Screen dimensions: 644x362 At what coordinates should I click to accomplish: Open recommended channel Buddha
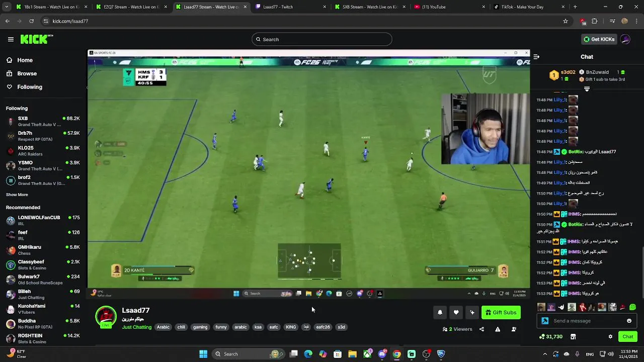[43, 323]
